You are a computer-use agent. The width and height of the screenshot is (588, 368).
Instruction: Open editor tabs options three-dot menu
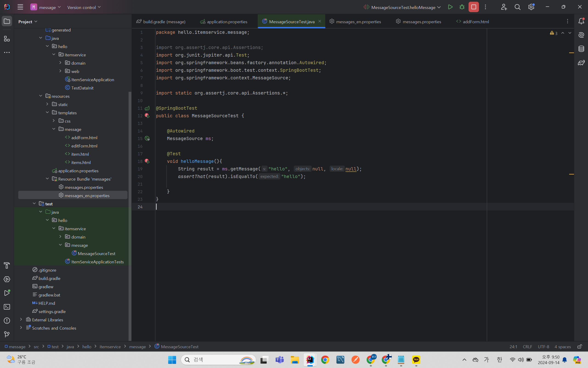568,21
